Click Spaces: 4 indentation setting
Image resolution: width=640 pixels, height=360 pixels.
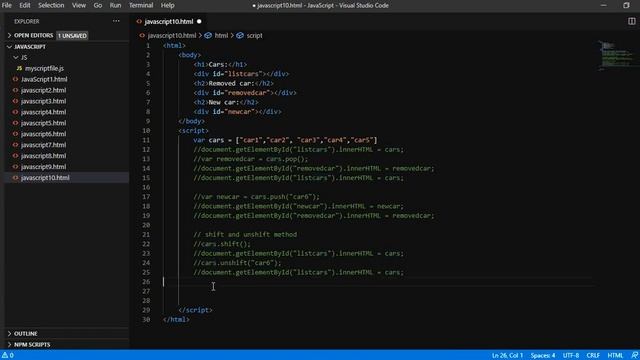pyautogui.click(x=543, y=355)
